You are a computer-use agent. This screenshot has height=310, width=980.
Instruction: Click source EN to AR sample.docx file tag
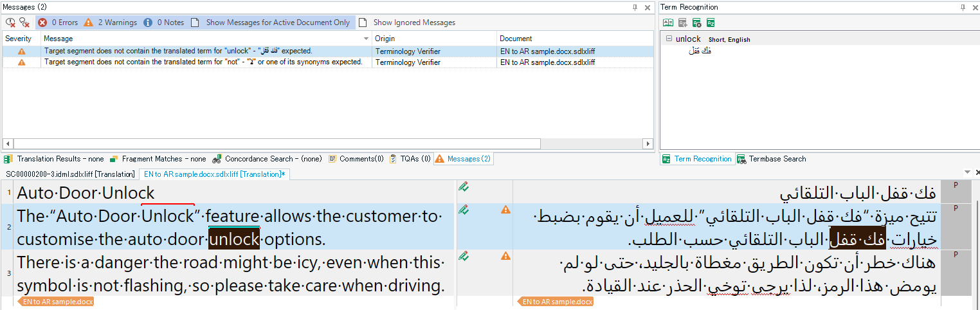click(57, 301)
